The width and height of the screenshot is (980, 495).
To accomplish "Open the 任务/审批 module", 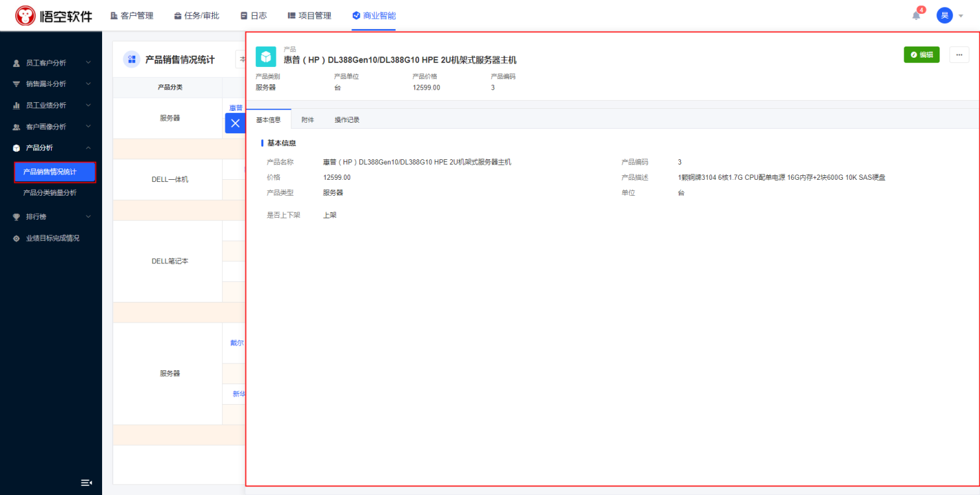I will [x=196, y=15].
